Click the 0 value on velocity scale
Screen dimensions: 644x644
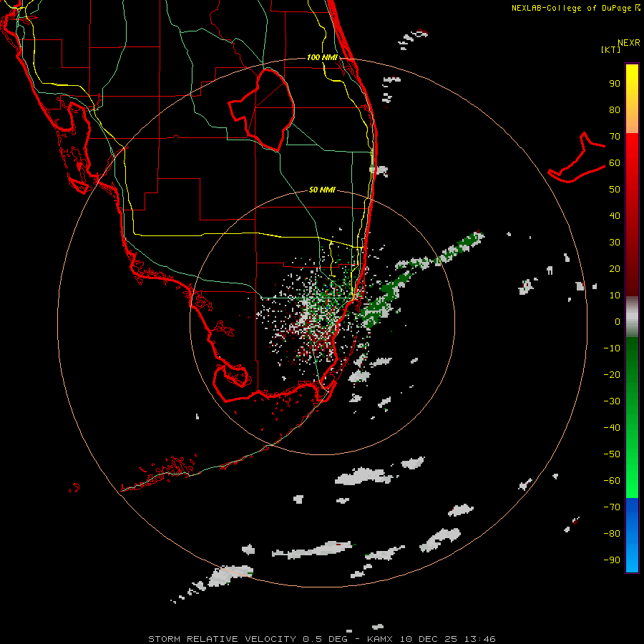pyautogui.click(x=618, y=321)
